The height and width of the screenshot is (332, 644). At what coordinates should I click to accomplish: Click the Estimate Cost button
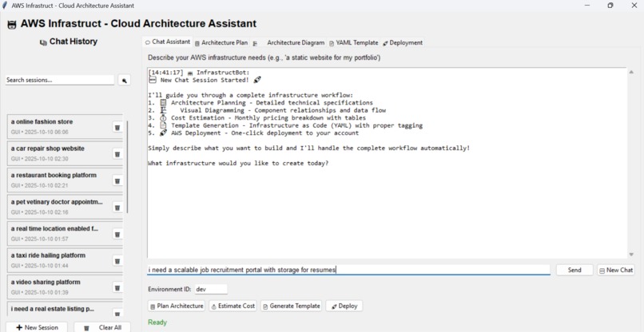pos(233,306)
